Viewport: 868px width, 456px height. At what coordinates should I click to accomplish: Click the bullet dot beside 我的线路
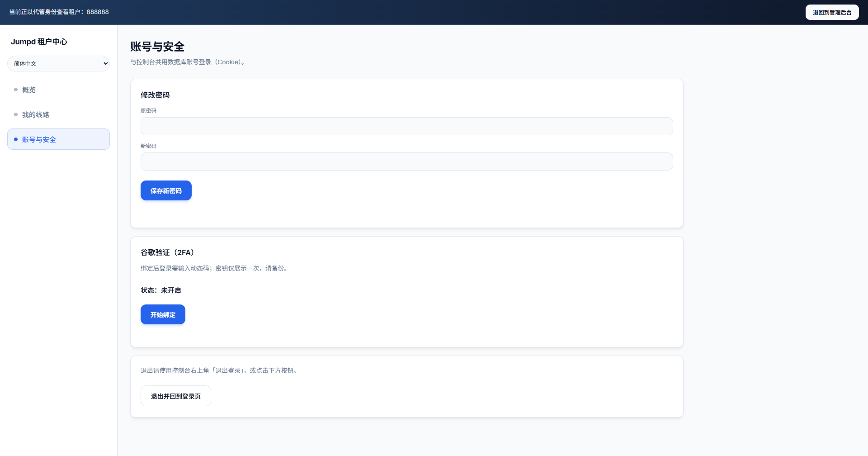[16, 114]
